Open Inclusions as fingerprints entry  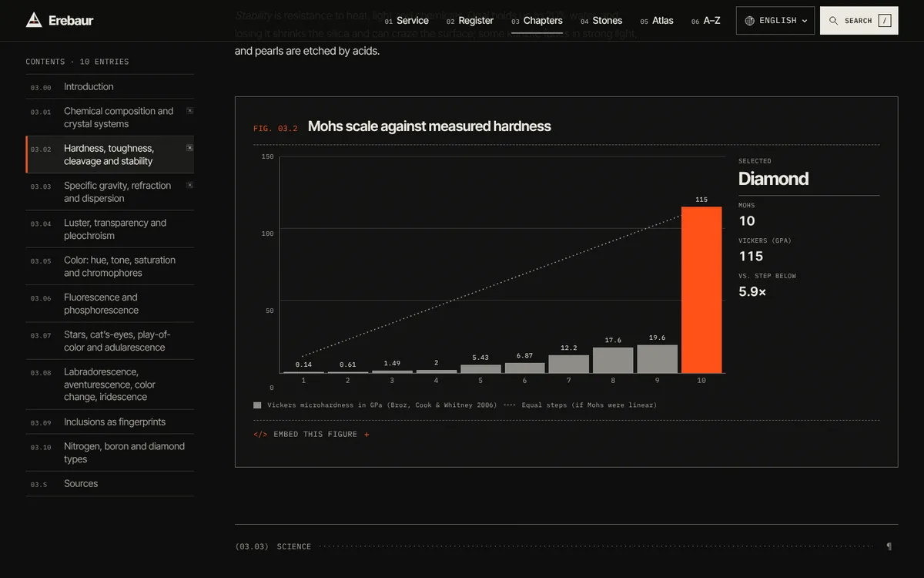pos(109,422)
